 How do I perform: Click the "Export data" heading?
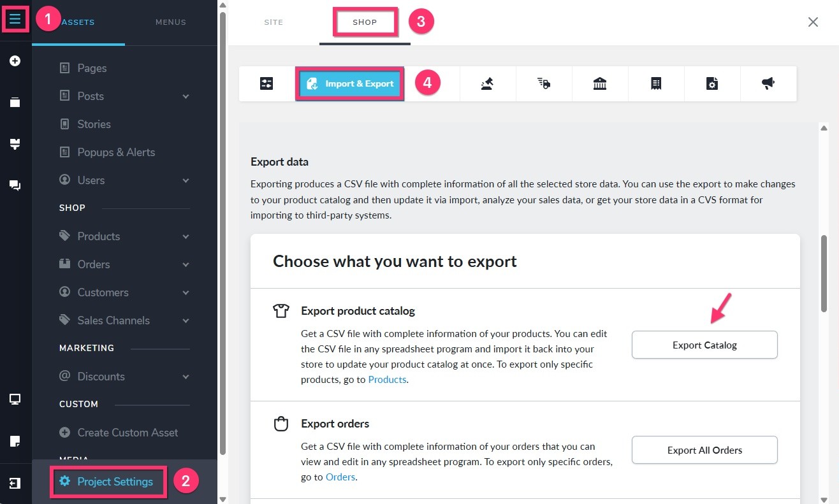point(279,162)
